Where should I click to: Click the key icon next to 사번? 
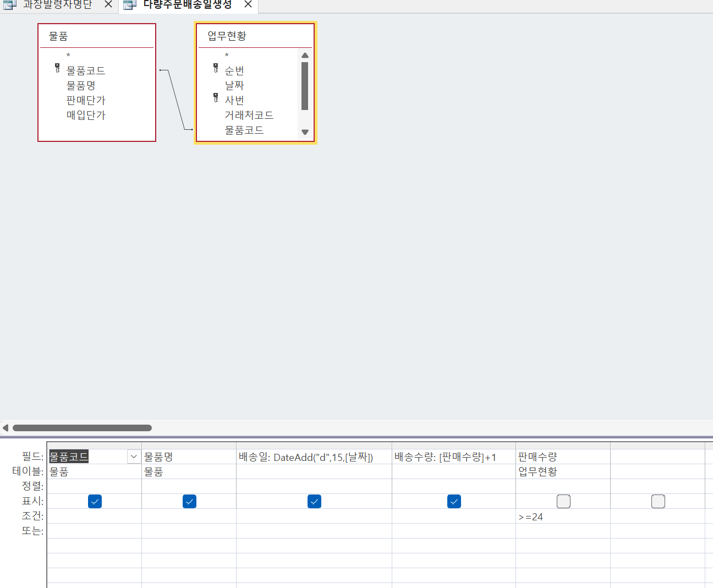216,98
